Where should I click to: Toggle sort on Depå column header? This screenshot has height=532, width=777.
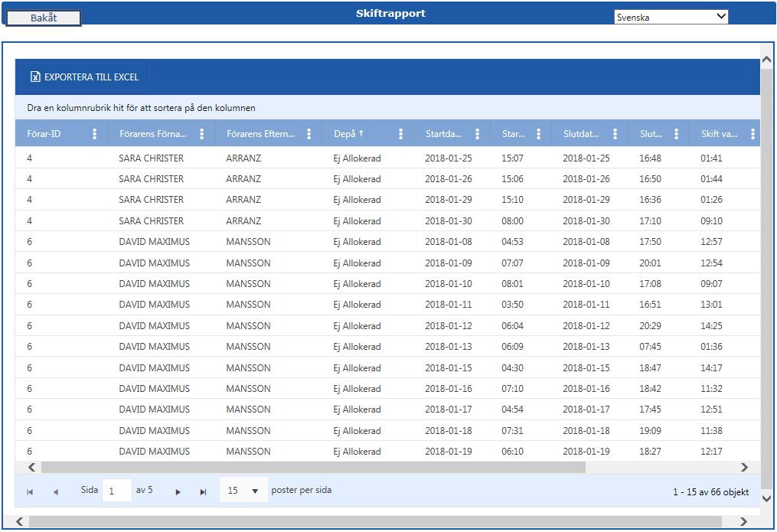348,134
